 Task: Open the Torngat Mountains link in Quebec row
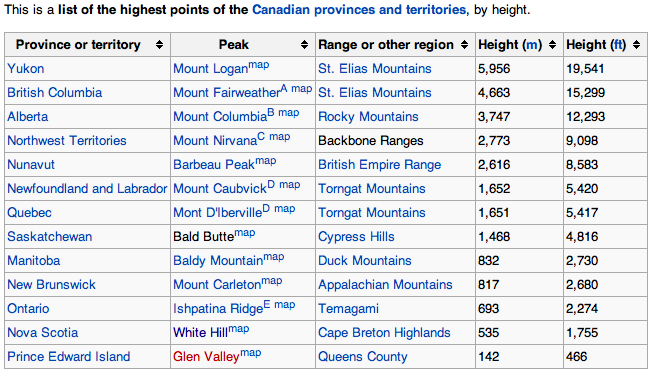pyautogui.click(x=372, y=212)
